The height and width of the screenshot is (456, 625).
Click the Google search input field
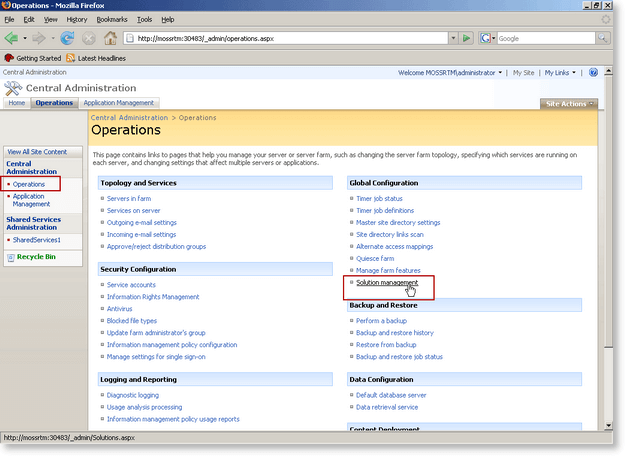546,39
